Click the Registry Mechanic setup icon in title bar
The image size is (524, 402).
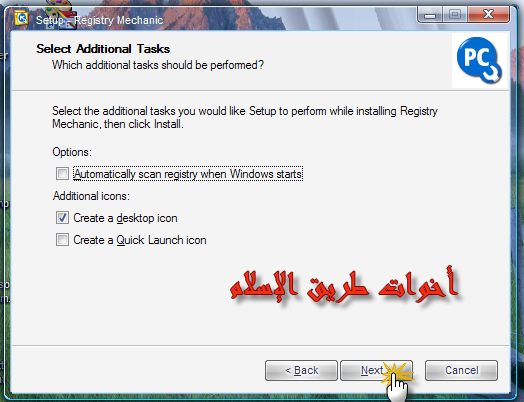(21, 18)
